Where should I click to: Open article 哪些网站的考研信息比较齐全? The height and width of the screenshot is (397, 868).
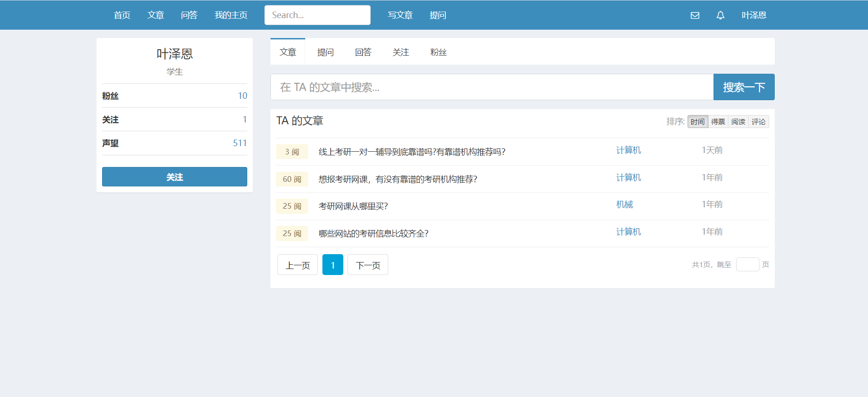point(373,233)
